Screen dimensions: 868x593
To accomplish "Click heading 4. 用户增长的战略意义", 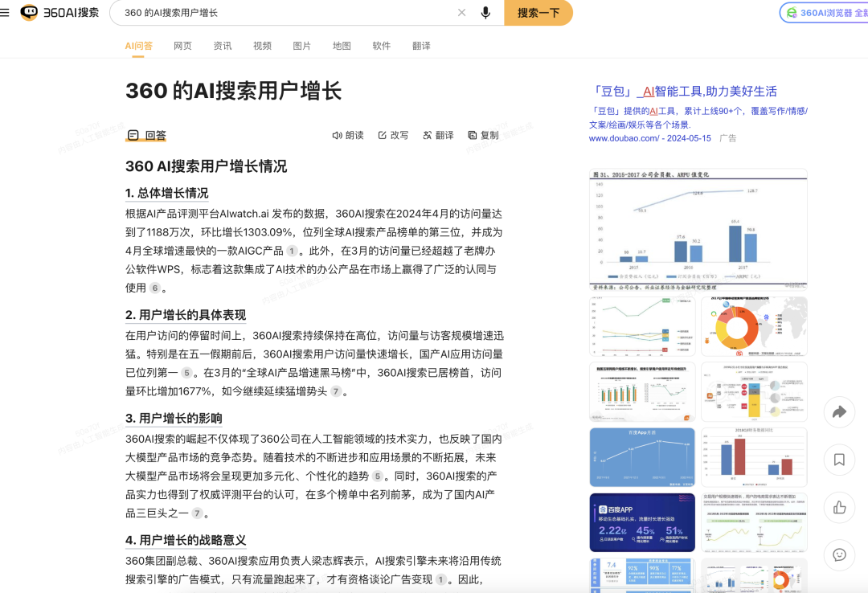I will click(186, 541).
